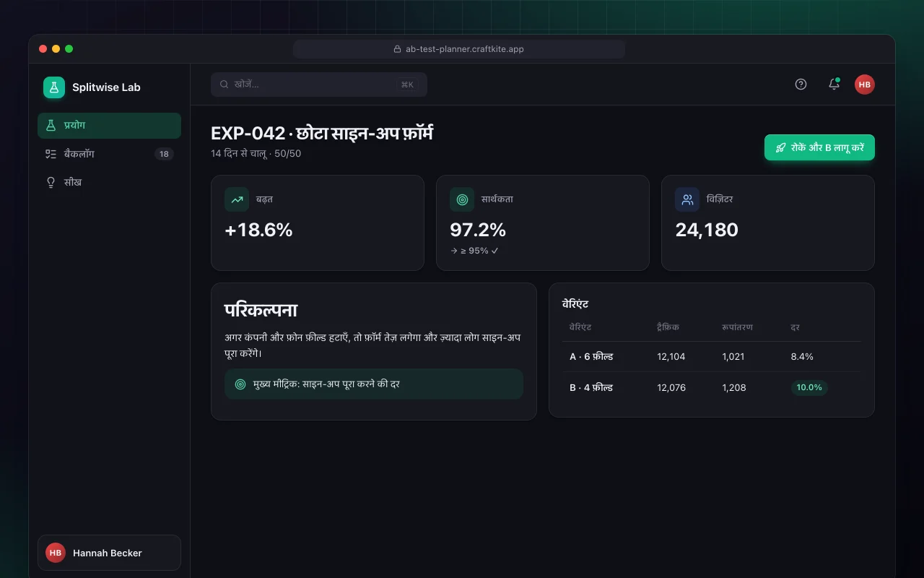The image size is (924, 578).
Task: Click the ⌘K shortcut hint
Action: click(407, 85)
